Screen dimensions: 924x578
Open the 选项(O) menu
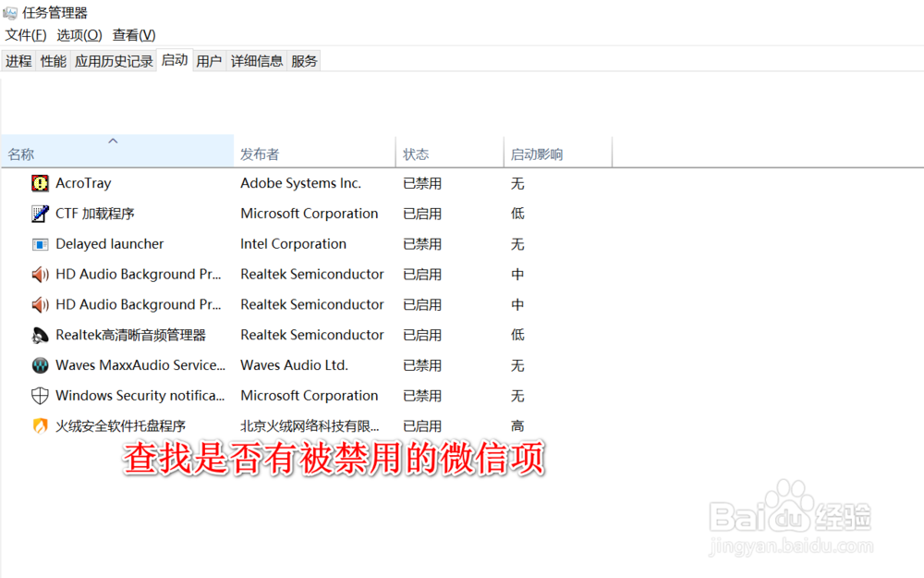click(x=79, y=35)
